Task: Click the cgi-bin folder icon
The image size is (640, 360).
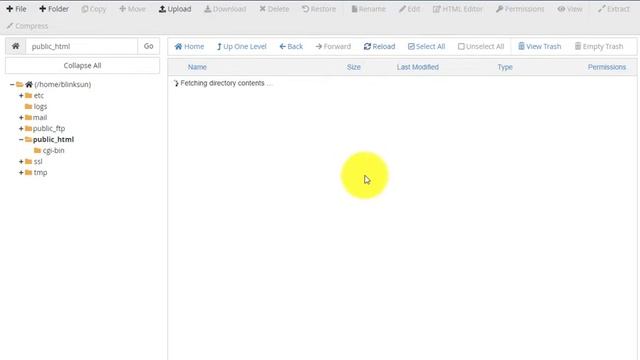Action: click(x=38, y=151)
